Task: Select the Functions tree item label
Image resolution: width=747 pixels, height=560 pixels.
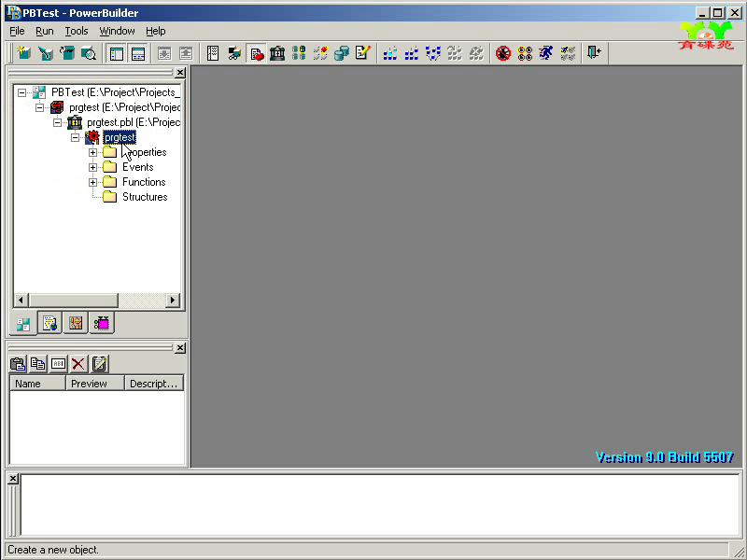Action: coord(144,182)
